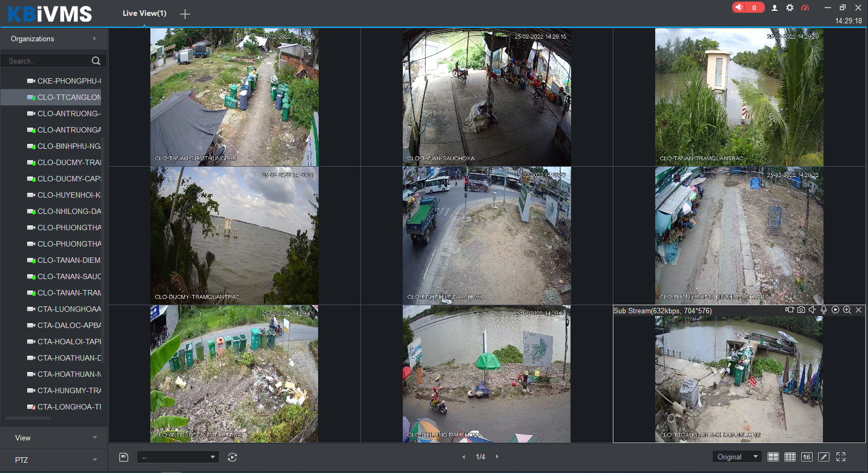Select CLO-TANAN-SAUCHOXA in the camera list
The image size is (868, 473).
click(68, 276)
